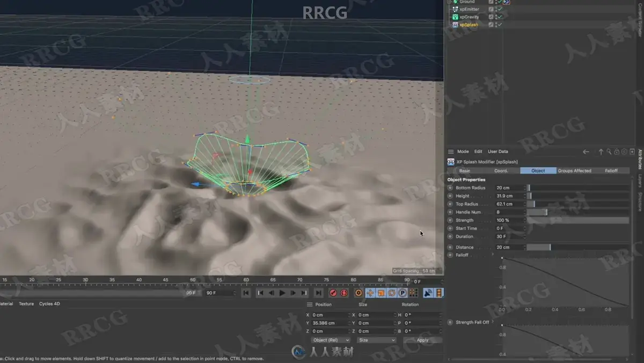Lock the Attributes panel element
The width and height of the screenshot is (644, 363).
(617, 152)
